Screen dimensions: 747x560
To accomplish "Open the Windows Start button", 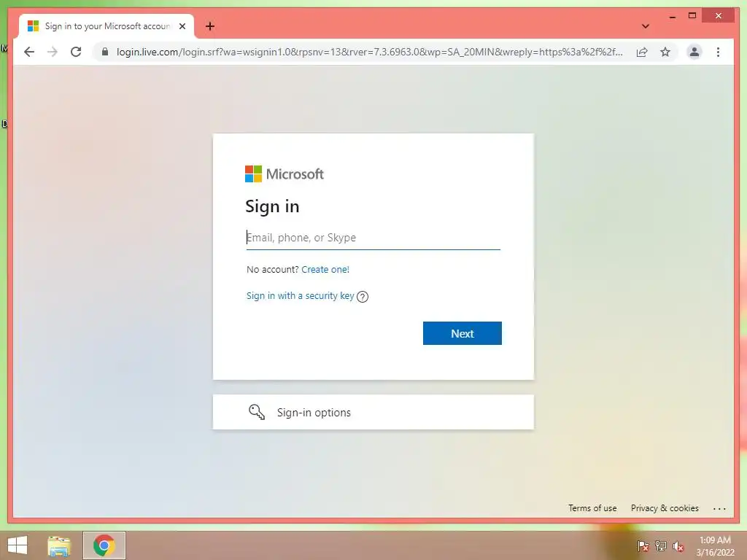I will (18, 545).
